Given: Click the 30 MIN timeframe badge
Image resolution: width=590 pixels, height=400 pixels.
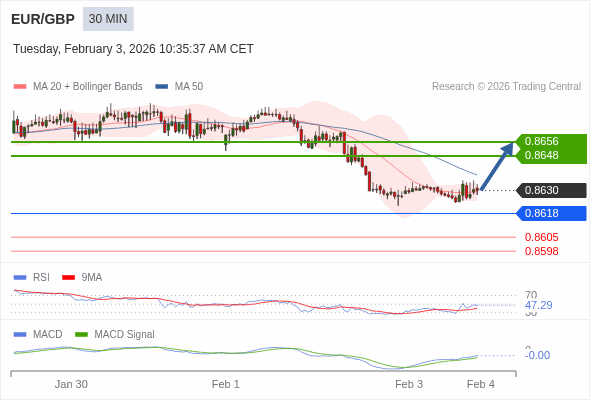Looking at the screenshot, I should point(108,19).
